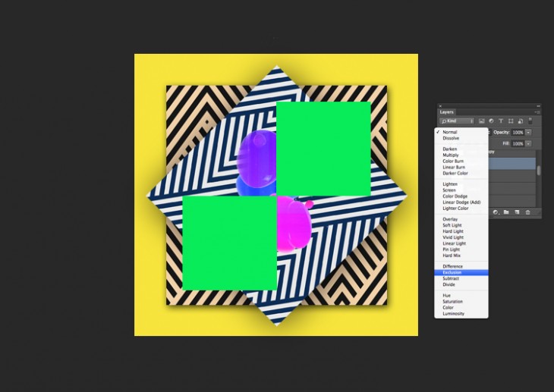This screenshot has width=554, height=392.
Task: Filter layers by adjustment layer icon
Action: (491, 121)
